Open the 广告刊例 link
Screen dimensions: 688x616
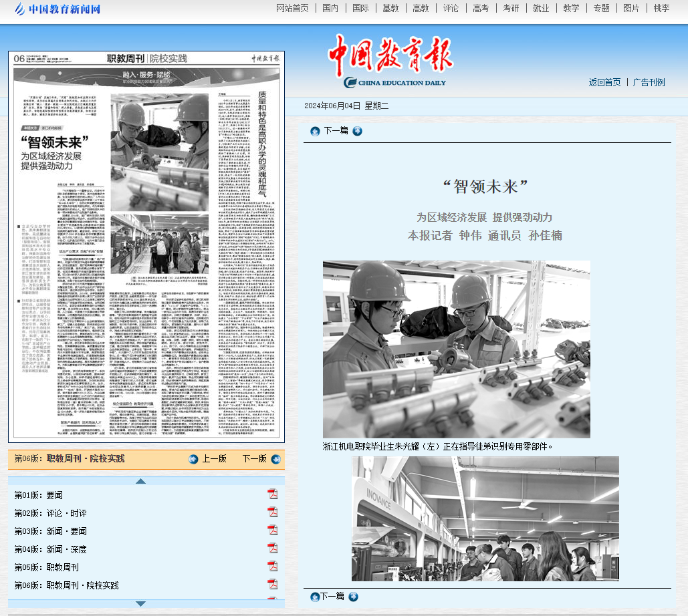point(649,82)
